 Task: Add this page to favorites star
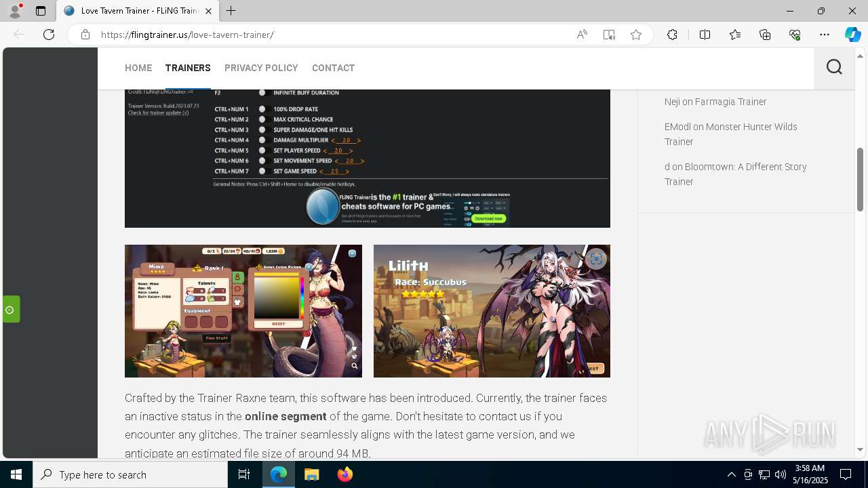(636, 35)
